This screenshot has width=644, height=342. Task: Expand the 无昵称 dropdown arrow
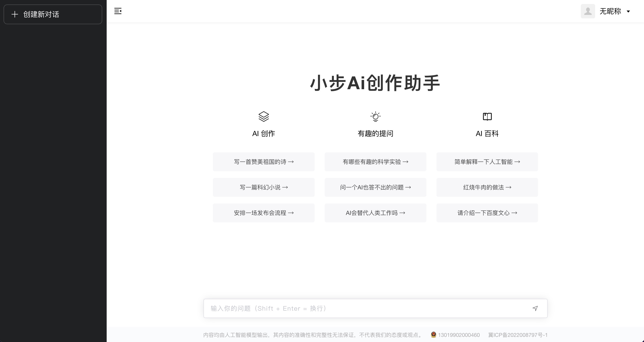click(x=628, y=11)
